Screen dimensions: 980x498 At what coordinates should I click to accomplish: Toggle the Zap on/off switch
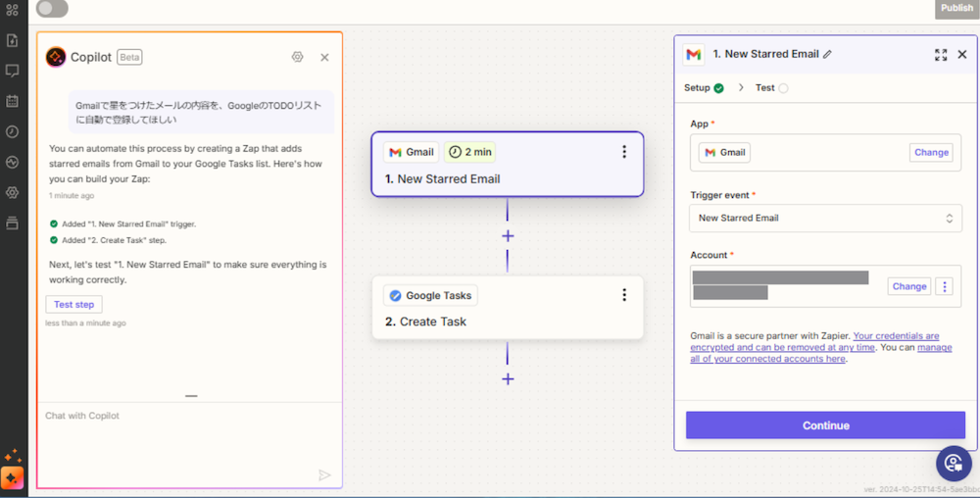point(53,9)
